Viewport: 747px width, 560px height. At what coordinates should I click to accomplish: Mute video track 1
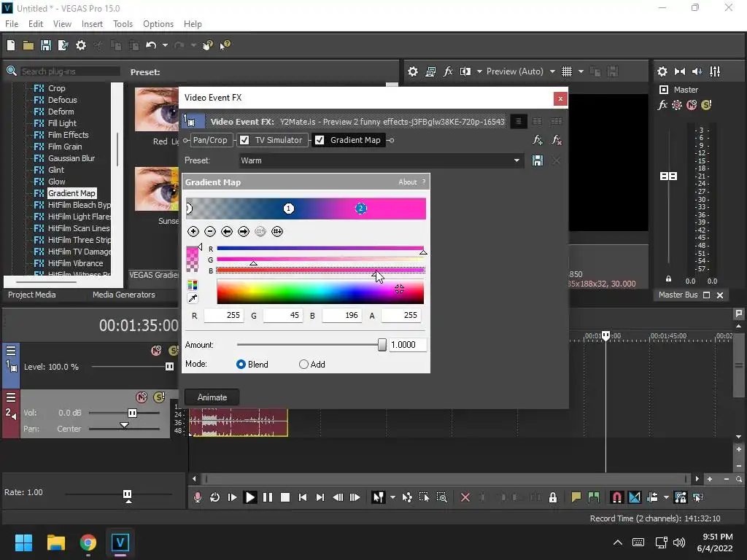point(156,351)
